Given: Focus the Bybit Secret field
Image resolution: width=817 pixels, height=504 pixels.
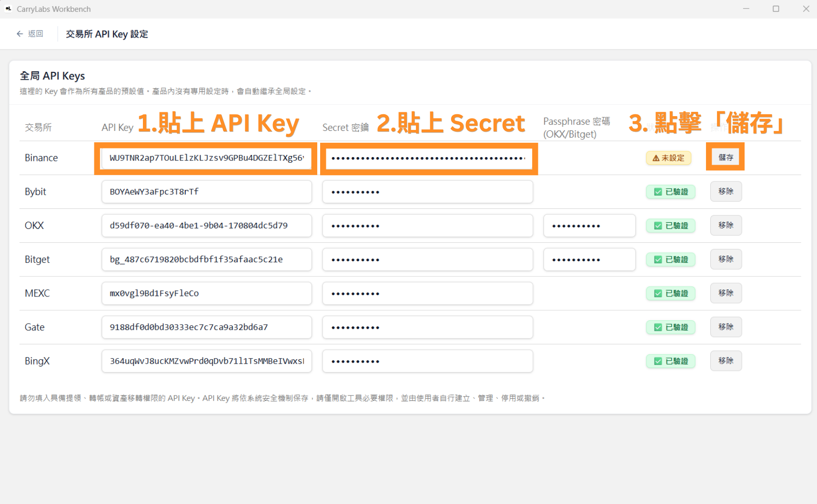Looking at the screenshot, I should 427,192.
